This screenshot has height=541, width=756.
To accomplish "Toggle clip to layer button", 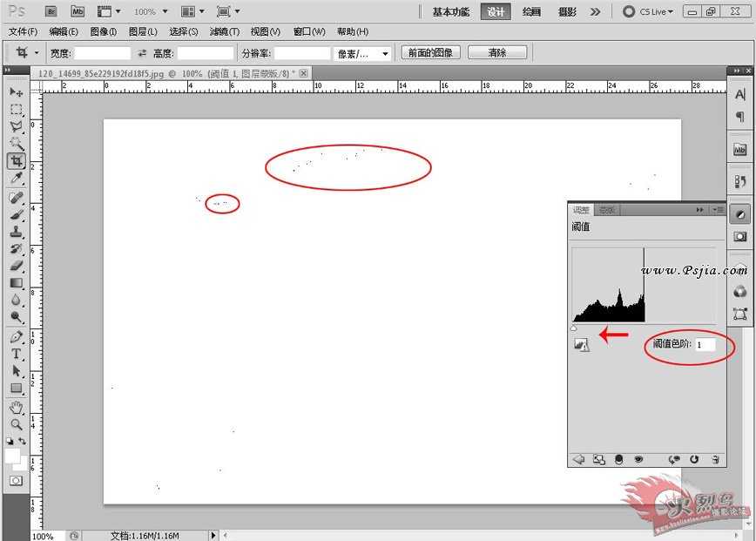I will click(618, 459).
